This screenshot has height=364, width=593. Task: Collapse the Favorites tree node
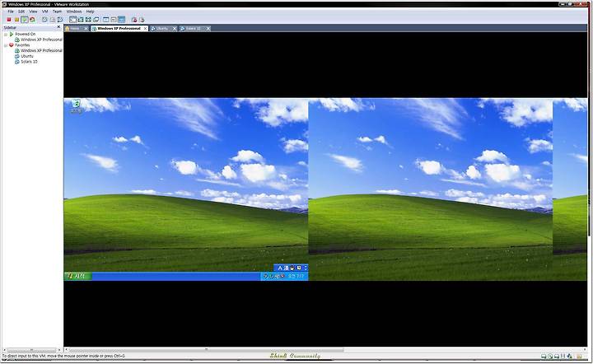[5, 45]
